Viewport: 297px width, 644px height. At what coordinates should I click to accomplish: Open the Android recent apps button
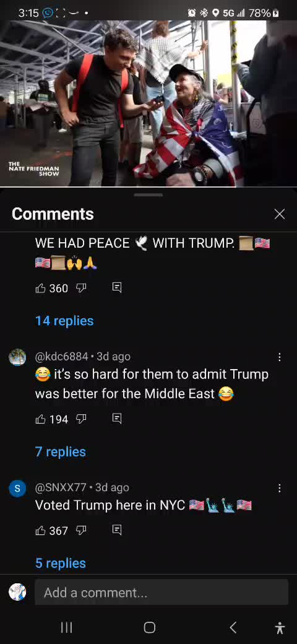(x=66, y=627)
